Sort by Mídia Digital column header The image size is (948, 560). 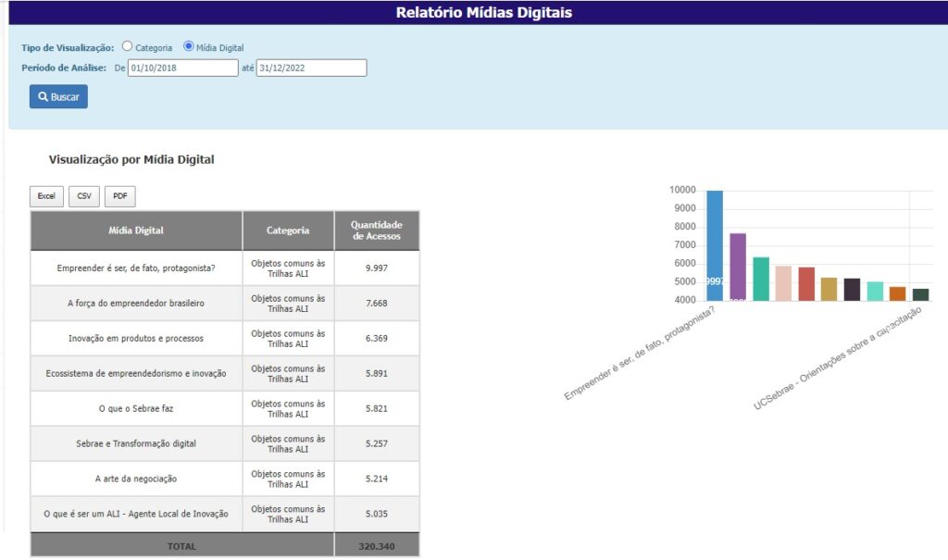[136, 230]
